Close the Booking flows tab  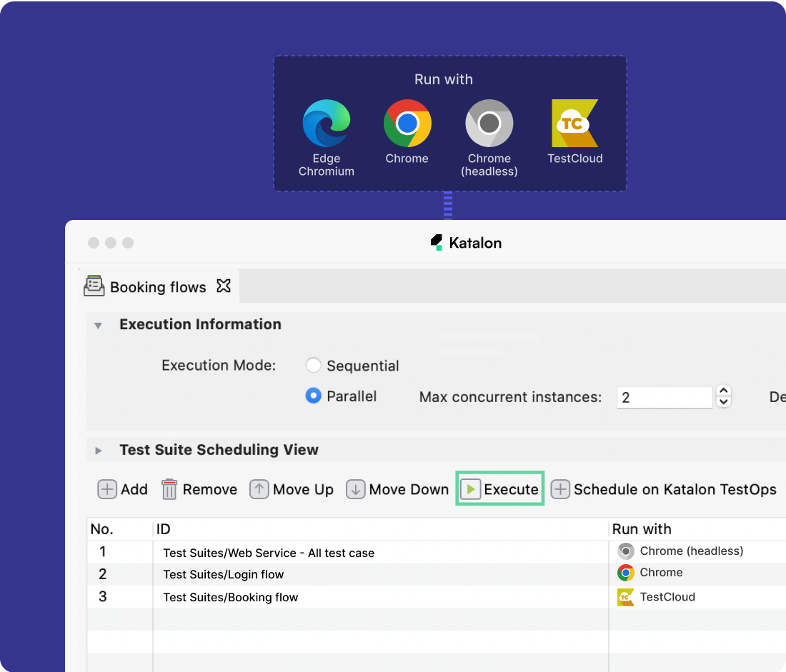pos(223,286)
